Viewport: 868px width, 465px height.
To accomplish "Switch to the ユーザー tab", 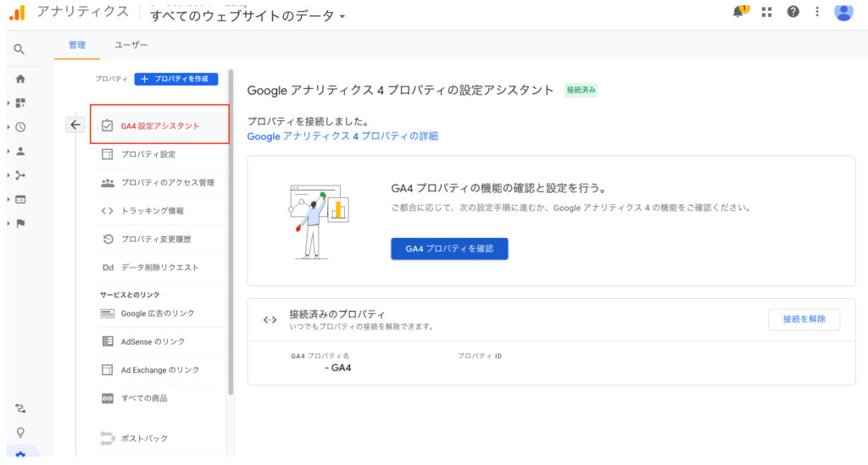I will pos(131,45).
